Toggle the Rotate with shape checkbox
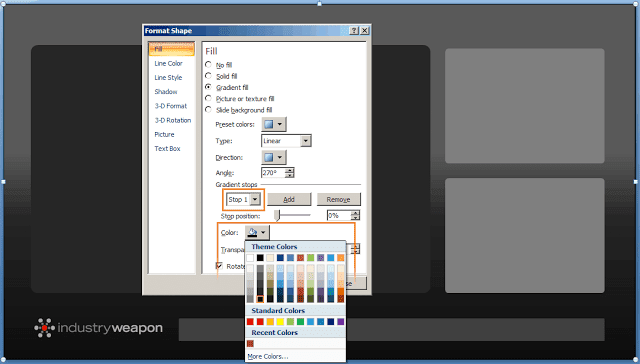640x364 pixels. 219,266
